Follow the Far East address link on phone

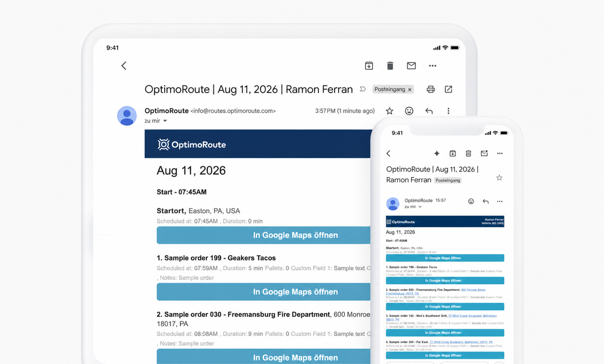pos(461,342)
